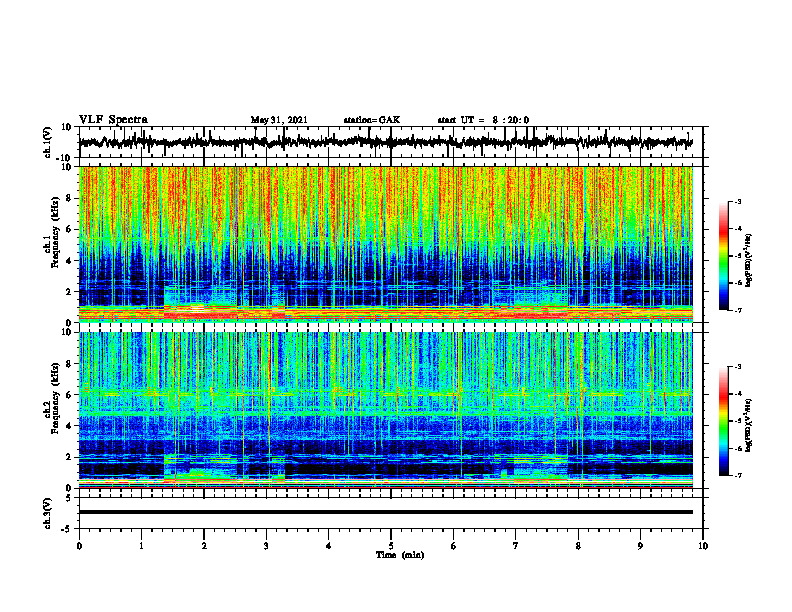Click the ch.2 colorbar 'log(PSD)' label
The width and height of the screenshot is (792, 612).
tap(748, 424)
